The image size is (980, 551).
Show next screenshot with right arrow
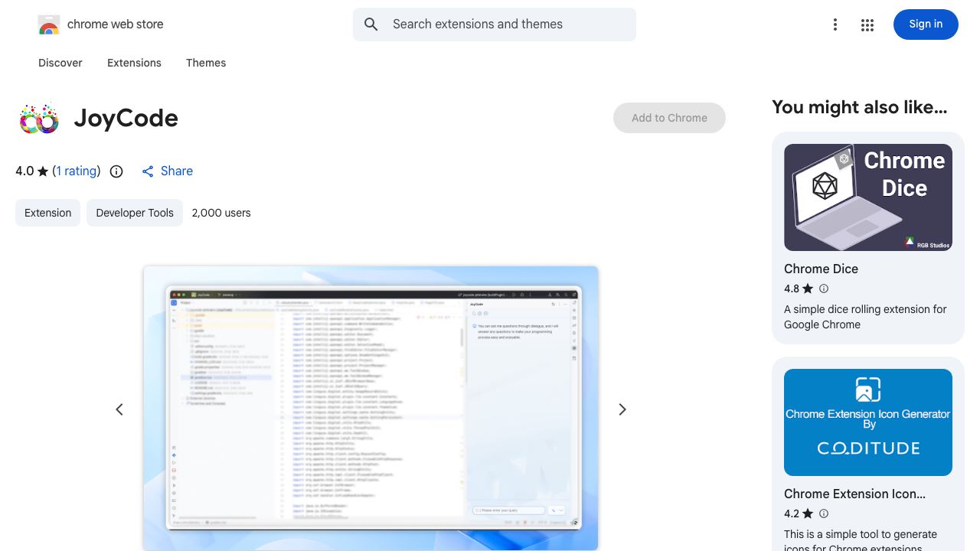point(622,409)
